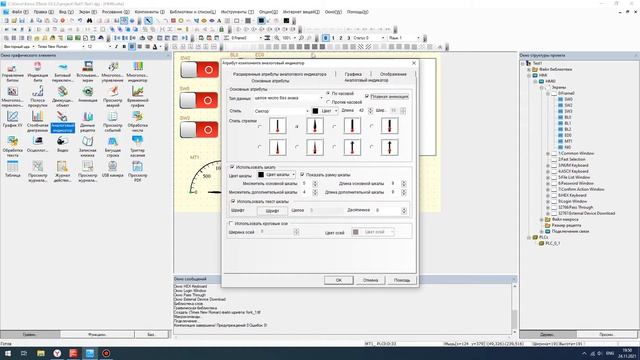The width and height of the screenshot is (640, 360).
Task: Select the Обработка текста element icon
Action: (12, 146)
